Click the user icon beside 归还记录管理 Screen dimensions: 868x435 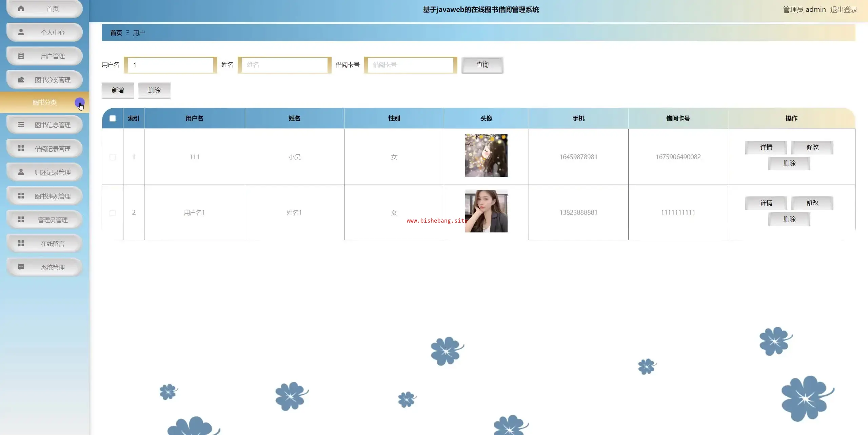[21, 172]
